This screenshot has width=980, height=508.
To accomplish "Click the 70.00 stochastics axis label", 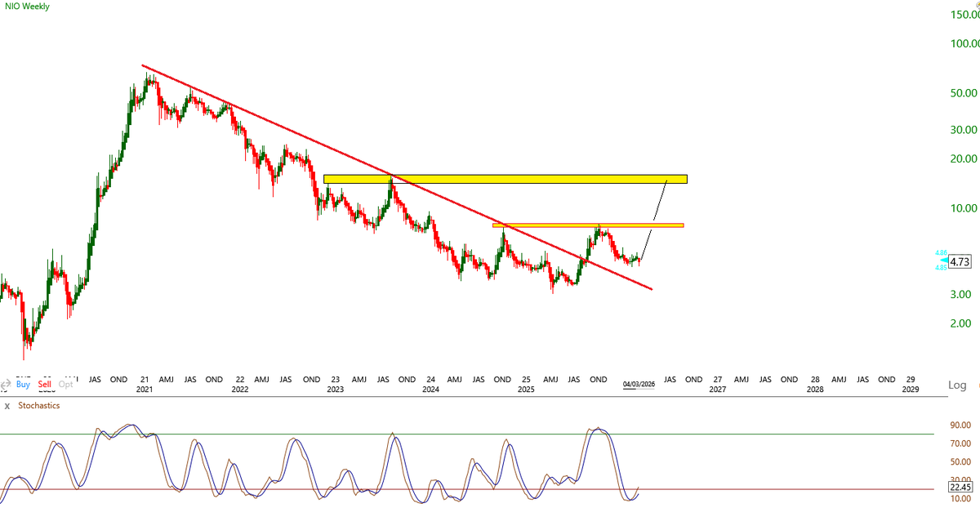I will click(x=960, y=444).
